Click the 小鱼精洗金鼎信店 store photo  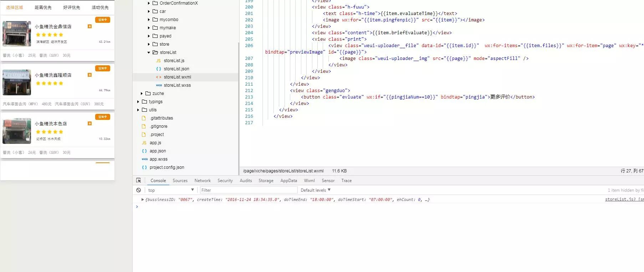tap(17, 34)
